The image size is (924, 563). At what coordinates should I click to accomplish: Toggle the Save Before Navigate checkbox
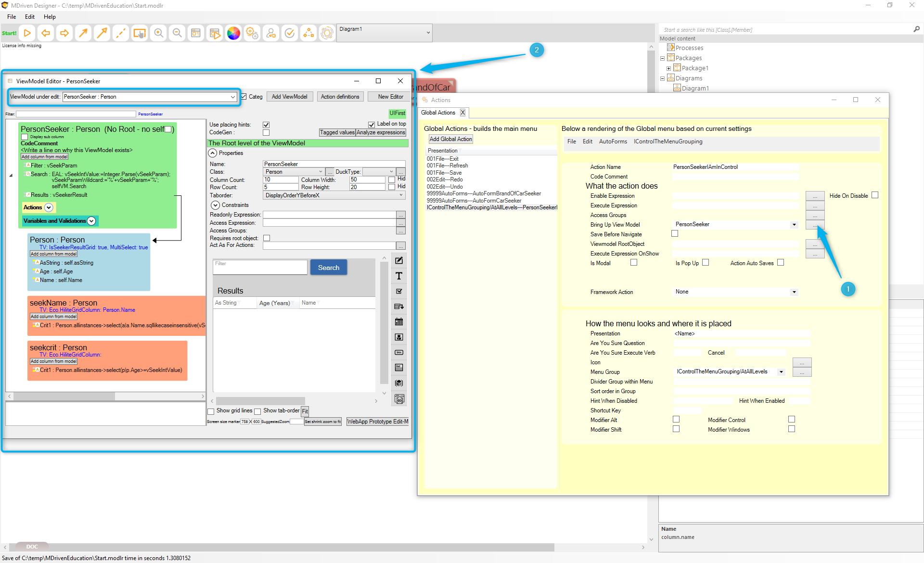[675, 234]
